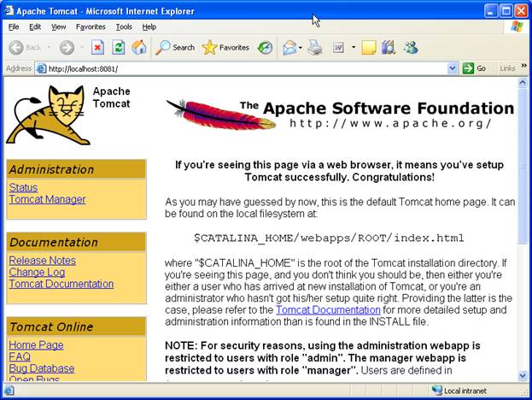Expand the address bar URL dropdown
This screenshot has height=400, width=532.
click(452, 68)
